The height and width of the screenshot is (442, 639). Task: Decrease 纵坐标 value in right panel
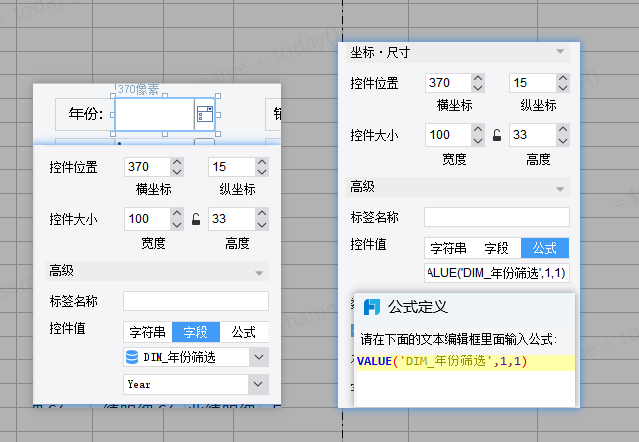563,88
